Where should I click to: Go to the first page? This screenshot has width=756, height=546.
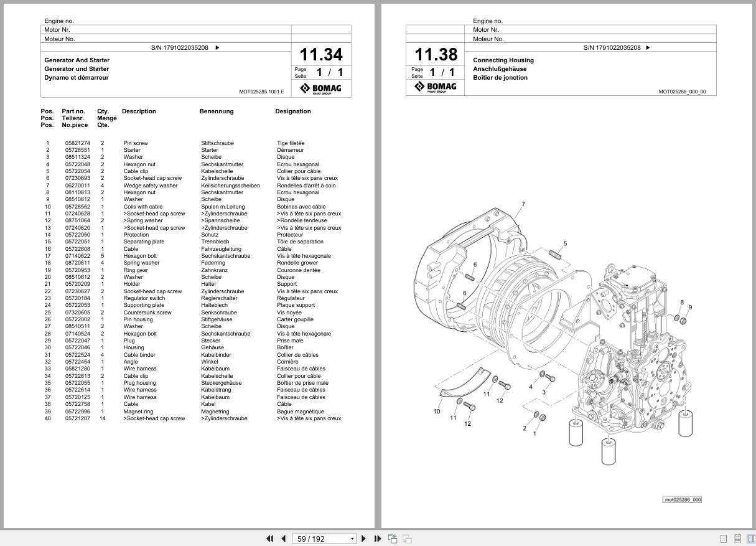(x=270, y=539)
